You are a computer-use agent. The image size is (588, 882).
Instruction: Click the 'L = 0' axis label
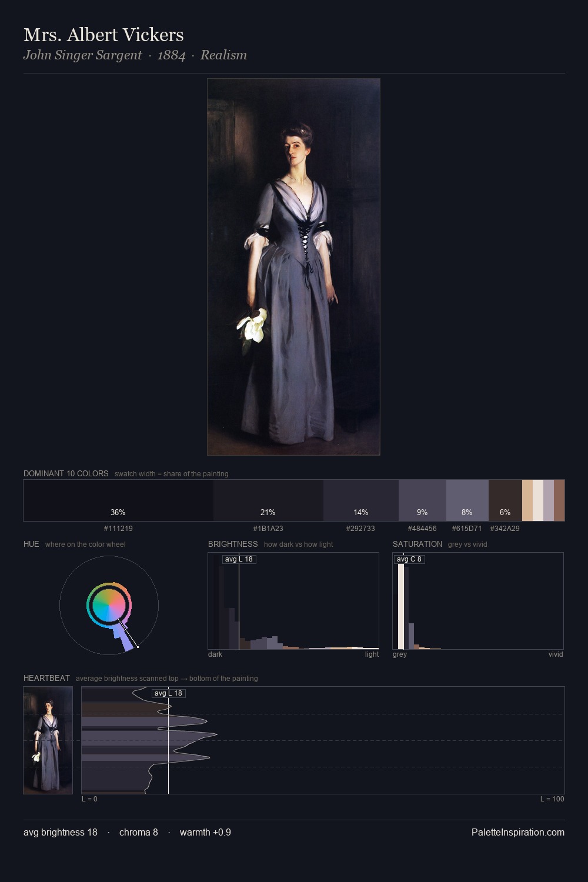(x=89, y=799)
